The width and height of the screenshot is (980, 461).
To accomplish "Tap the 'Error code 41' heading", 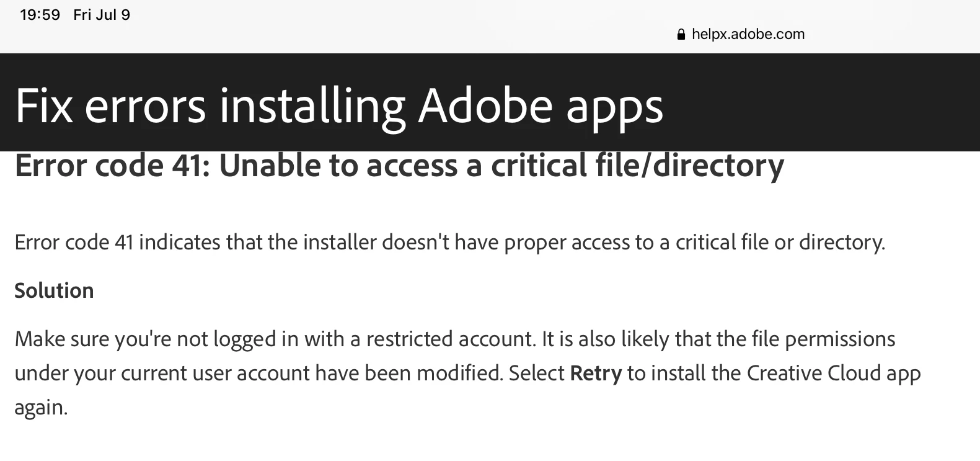I will coord(399,166).
